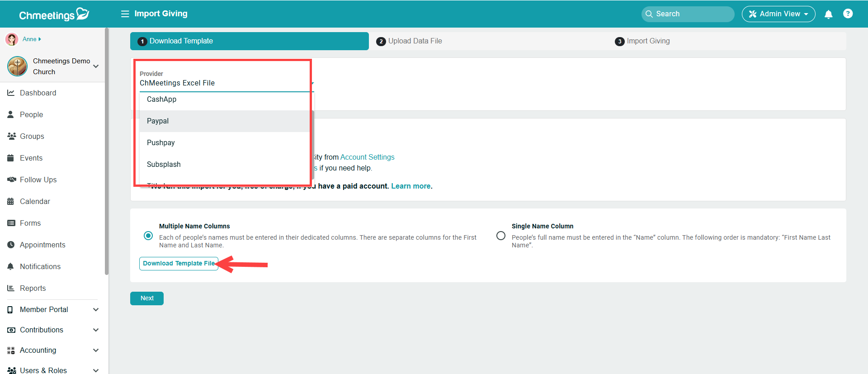Open Dashboard from the sidebar
The image size is (868, 374).
tap(38, 93)
